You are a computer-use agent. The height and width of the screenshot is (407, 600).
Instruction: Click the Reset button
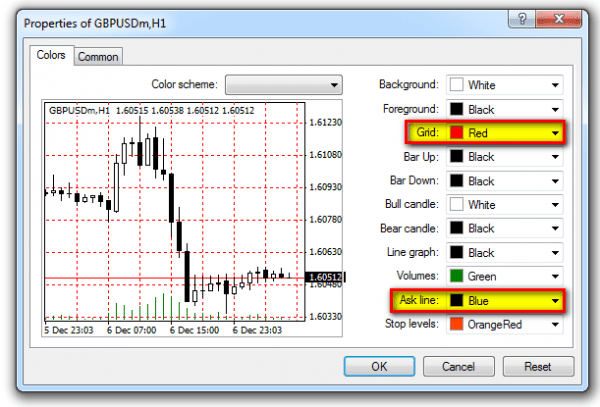[x=538, y=366]
